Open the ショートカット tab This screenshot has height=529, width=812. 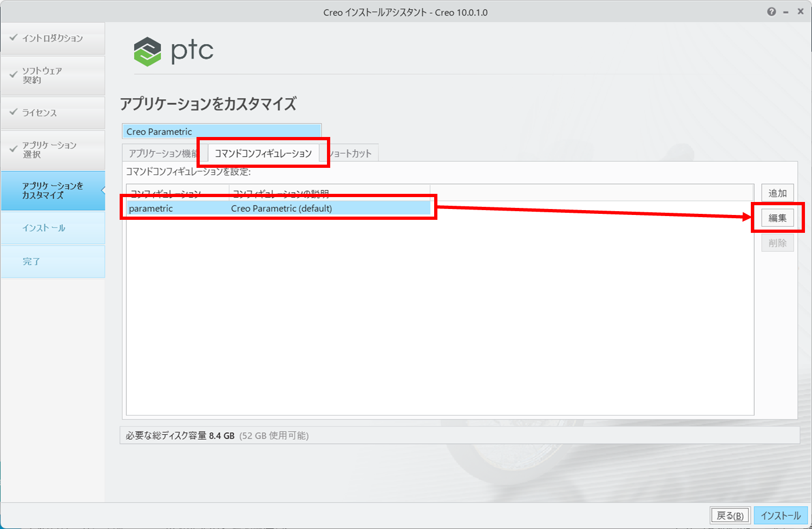pos(353,154)
